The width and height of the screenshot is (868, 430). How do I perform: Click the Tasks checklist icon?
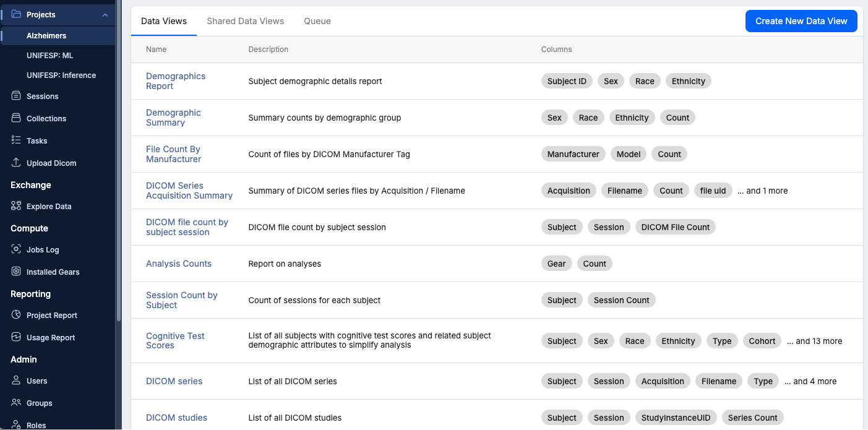pyautogui.click(x=16, y=140)
